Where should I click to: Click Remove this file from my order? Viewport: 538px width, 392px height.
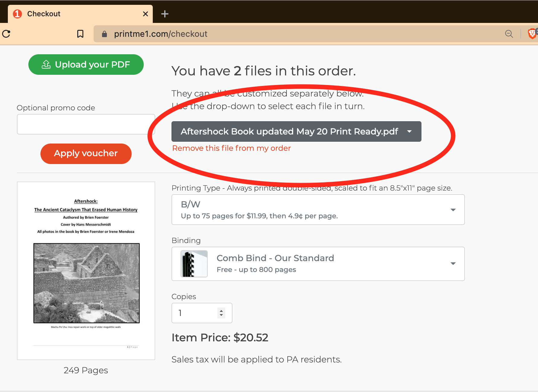[x=232, y=148]
